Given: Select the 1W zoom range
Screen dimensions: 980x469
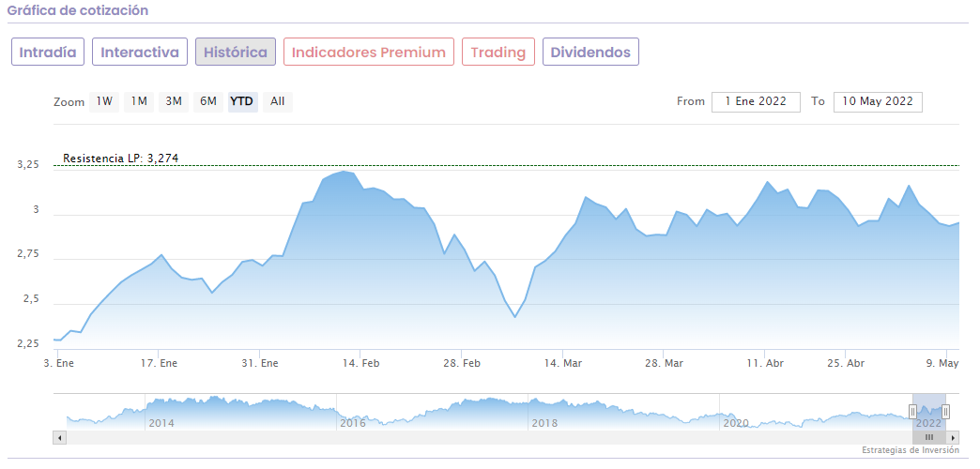Looking at the screenshot, I should pos(104,101).
